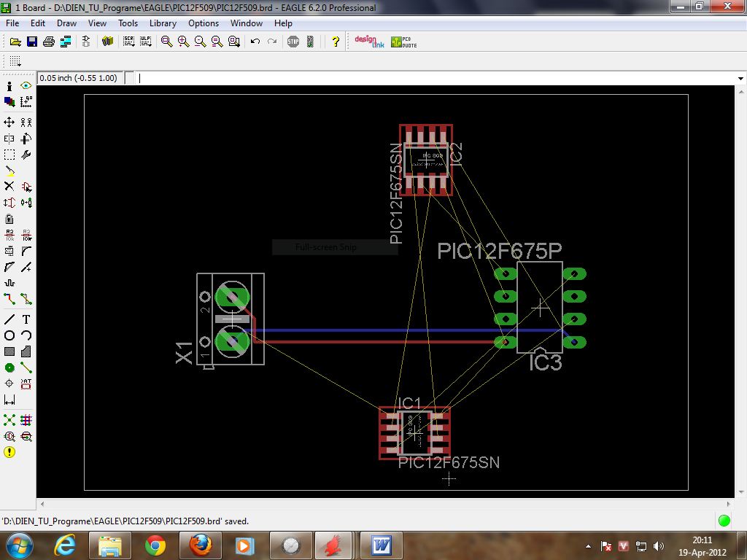The image size is (747, 560).
Task: Pick the Via placement tool
Action: (x=9, y=367)
